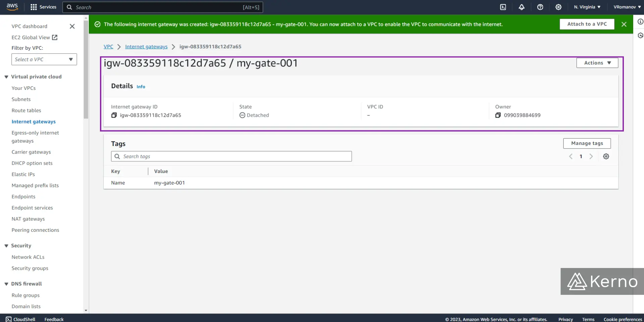Open Carrier gateways in sidebar
The height and width of the screenshot is (322, 644).
click(31, 152)
